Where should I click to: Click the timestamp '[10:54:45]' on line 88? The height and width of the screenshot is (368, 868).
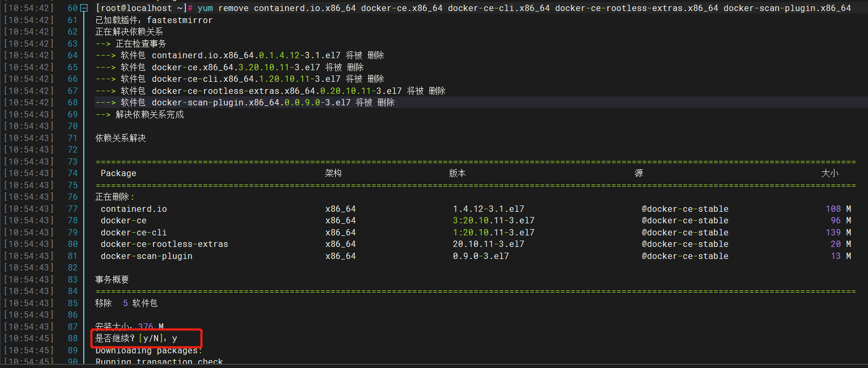point(29,338)
